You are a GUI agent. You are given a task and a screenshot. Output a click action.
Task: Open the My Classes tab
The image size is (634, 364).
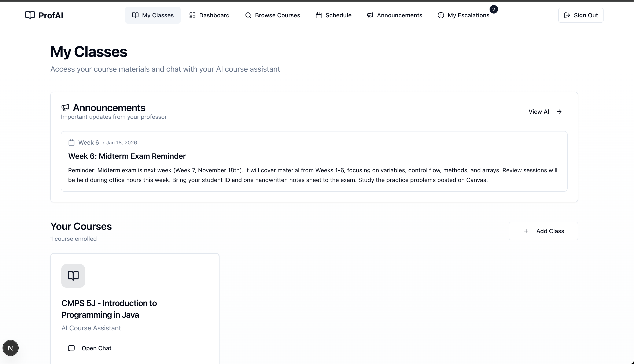(153, 15)
